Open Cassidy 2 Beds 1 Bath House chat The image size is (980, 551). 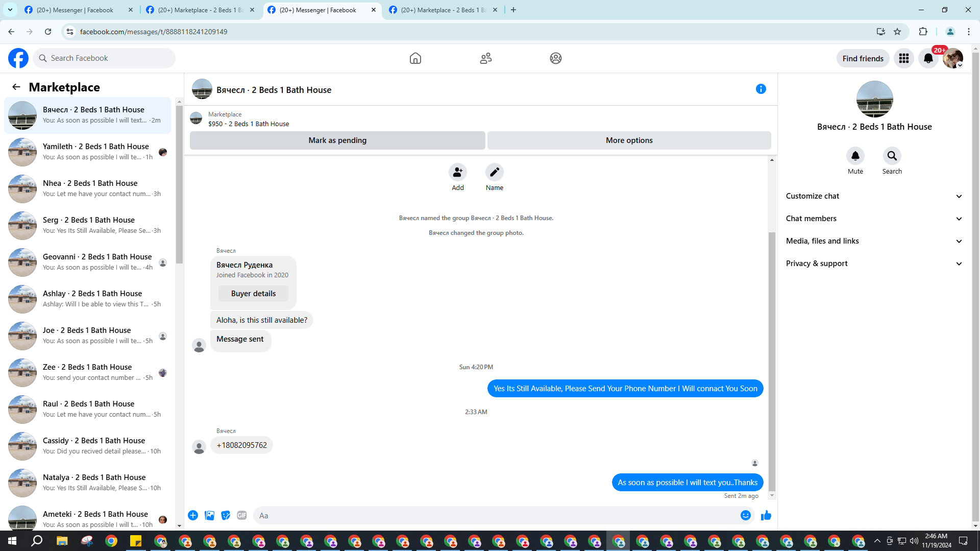click(88, 446)
